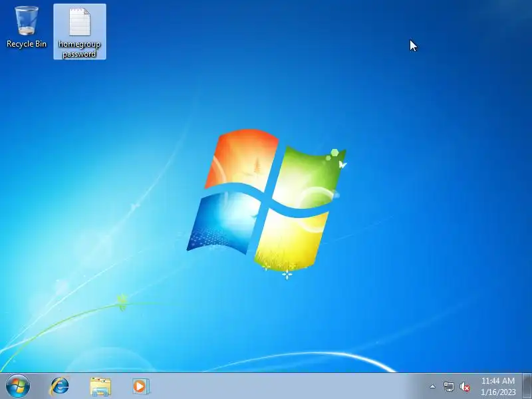Open the network status tray icon

(x=448, y=386)
